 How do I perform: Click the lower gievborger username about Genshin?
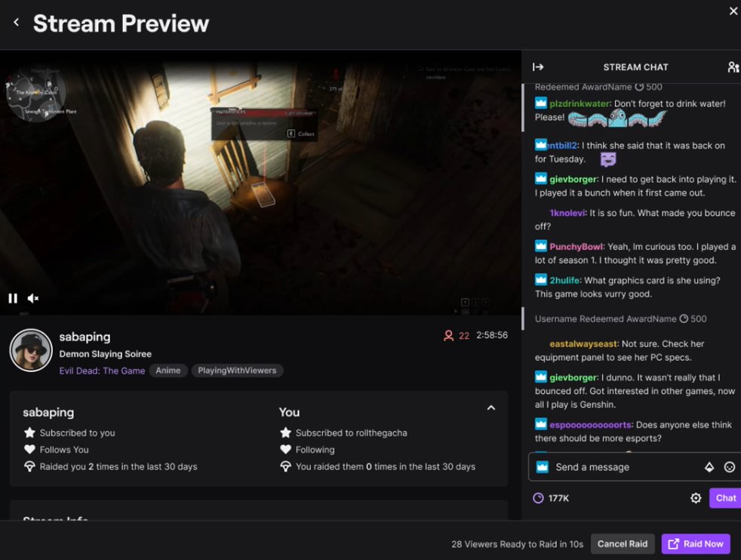click(x=573, y=378)
